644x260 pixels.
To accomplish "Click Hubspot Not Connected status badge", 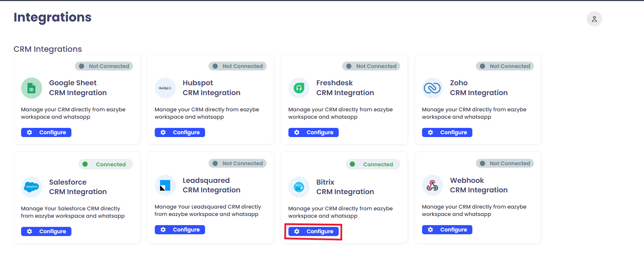I will (x=237, y=66).
